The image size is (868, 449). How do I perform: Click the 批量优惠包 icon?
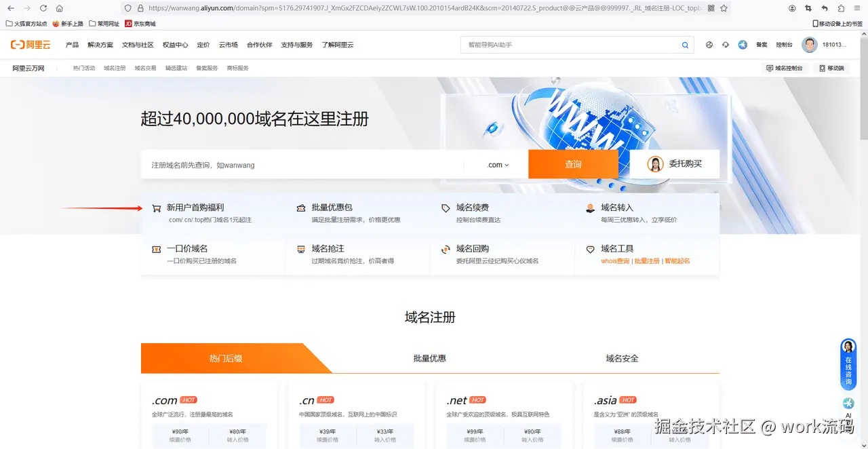point(301,208)
